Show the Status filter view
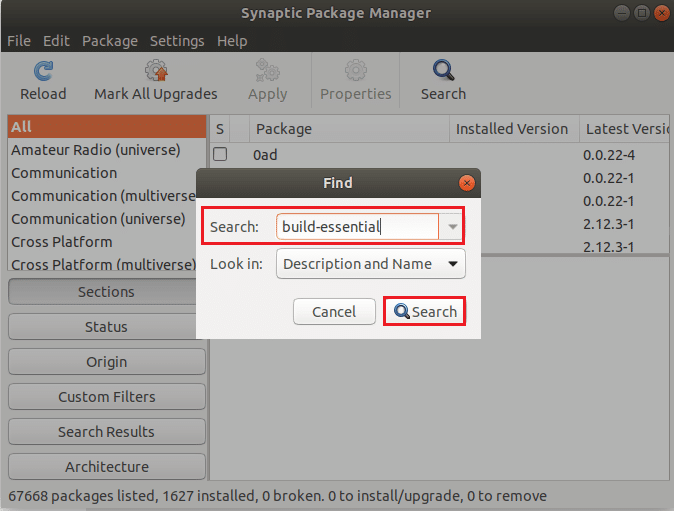The width and height of the screenshot is (674, 511). coord(106,327)
